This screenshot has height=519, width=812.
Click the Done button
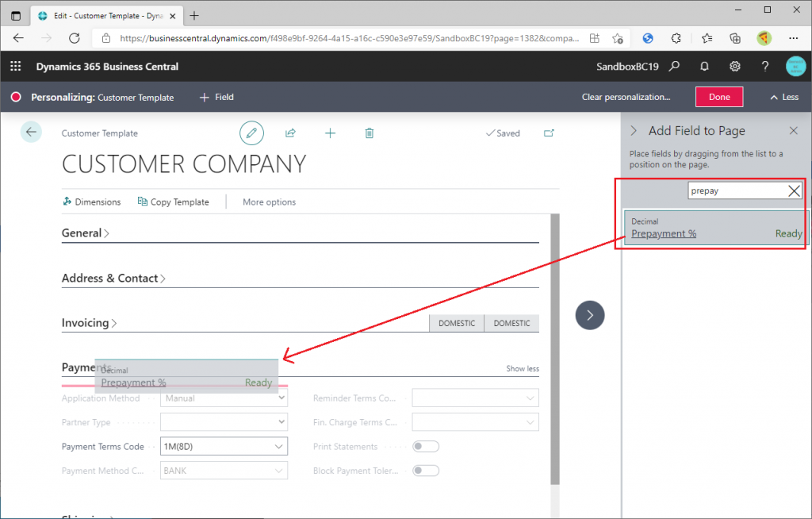point(719,97)
